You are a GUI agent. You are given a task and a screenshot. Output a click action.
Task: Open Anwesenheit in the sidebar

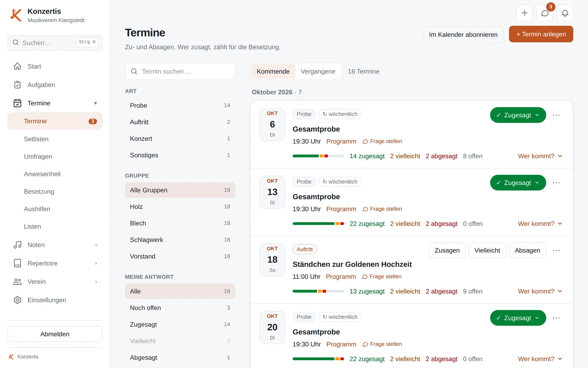42,174
